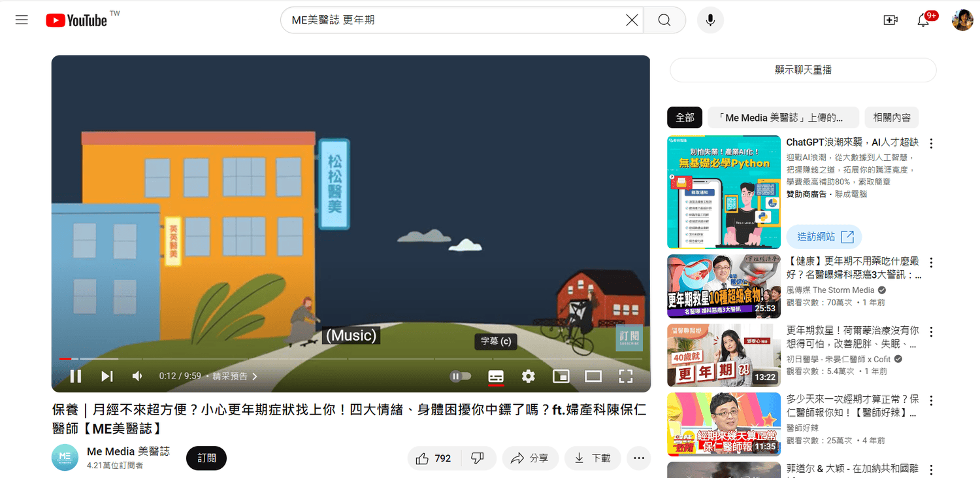
Task: Open Me Media 美醫誌 channel avatar
Action: click(65, 457)
